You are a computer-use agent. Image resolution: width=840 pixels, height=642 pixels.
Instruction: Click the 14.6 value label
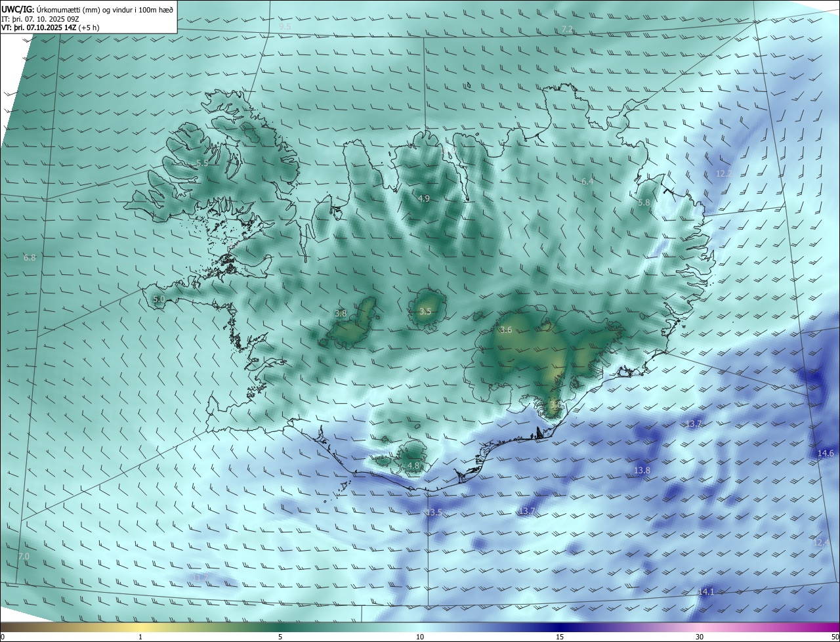(826, 454)
